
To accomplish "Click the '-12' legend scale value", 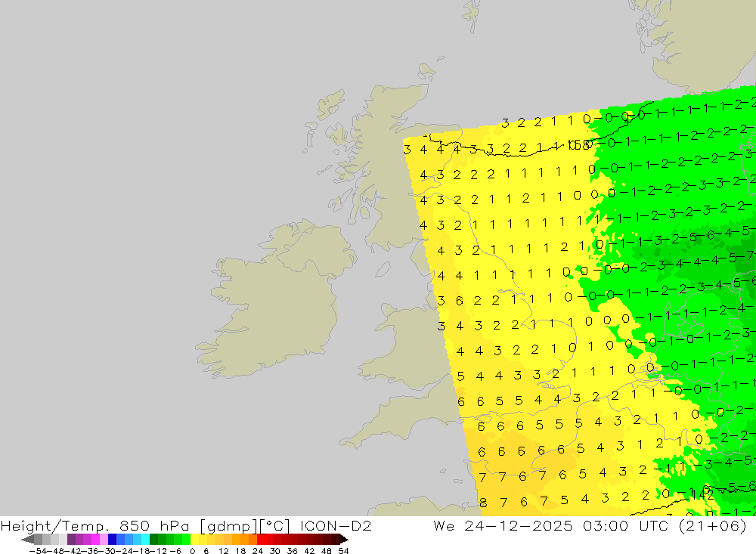I will (159, 551).
